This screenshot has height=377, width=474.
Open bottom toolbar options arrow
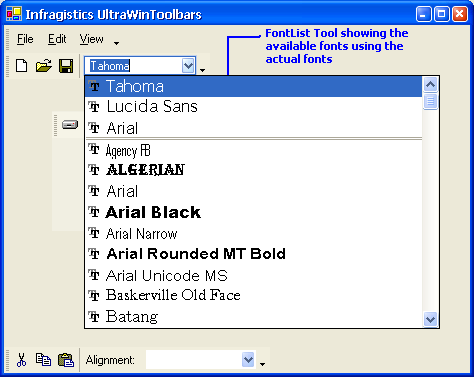click(262, 364)
